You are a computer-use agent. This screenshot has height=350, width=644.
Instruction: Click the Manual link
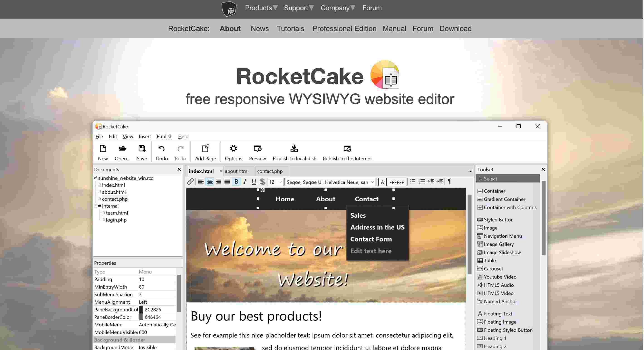point(394,29)
